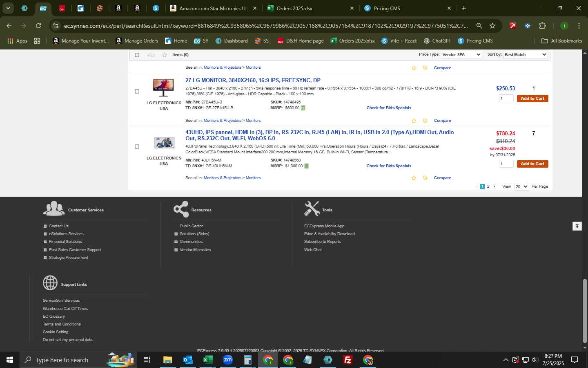588x368 pixels.
Task: Click the MSRP table icon for 43UH5N-M
Action: [x=306, y=166]
